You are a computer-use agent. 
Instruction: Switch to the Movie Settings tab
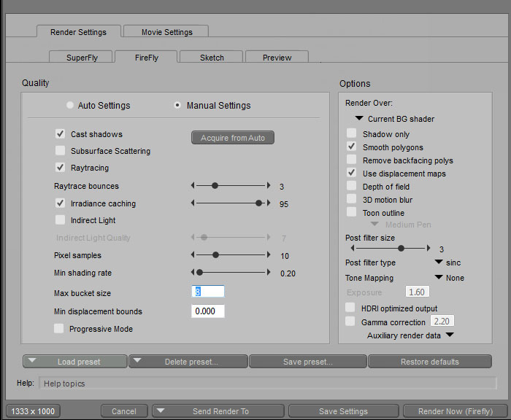166,32
